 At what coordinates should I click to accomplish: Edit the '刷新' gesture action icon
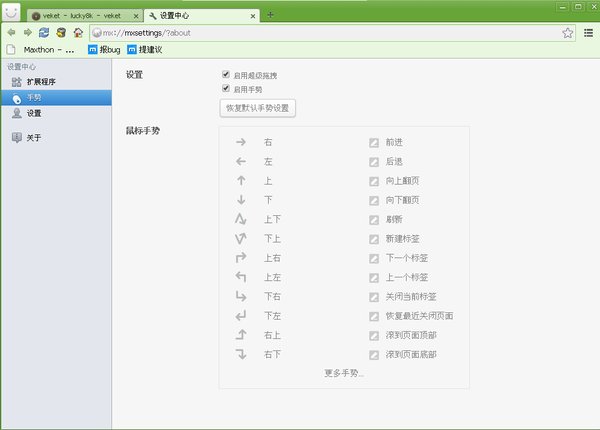(374, 220)
